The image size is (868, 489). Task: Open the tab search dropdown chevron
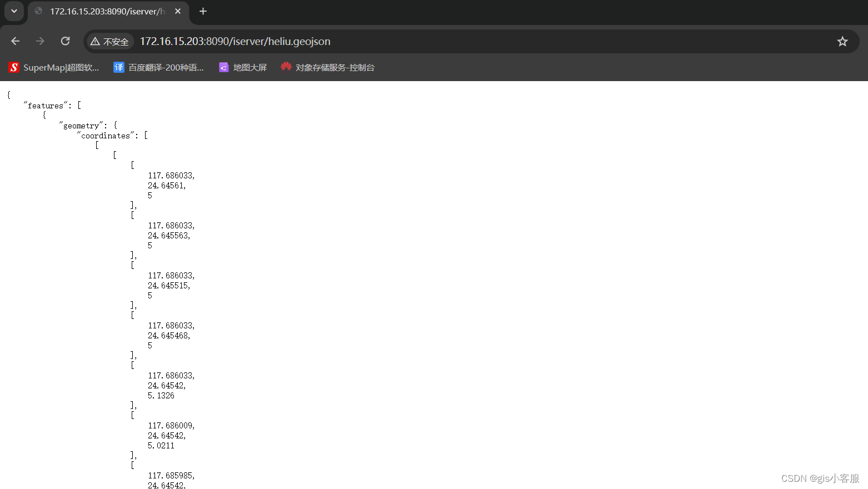point(14,11)
